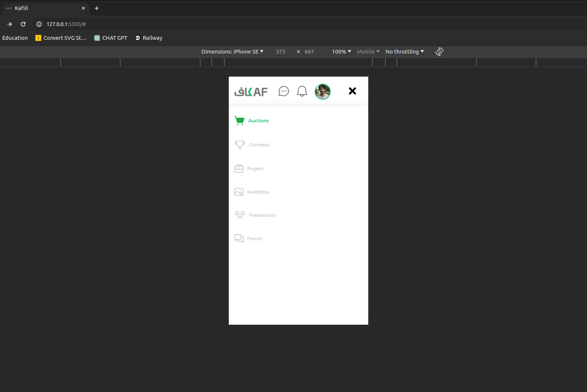Open the user profile avatar
This screenshot has width=587, height=392.
[323, 91]
